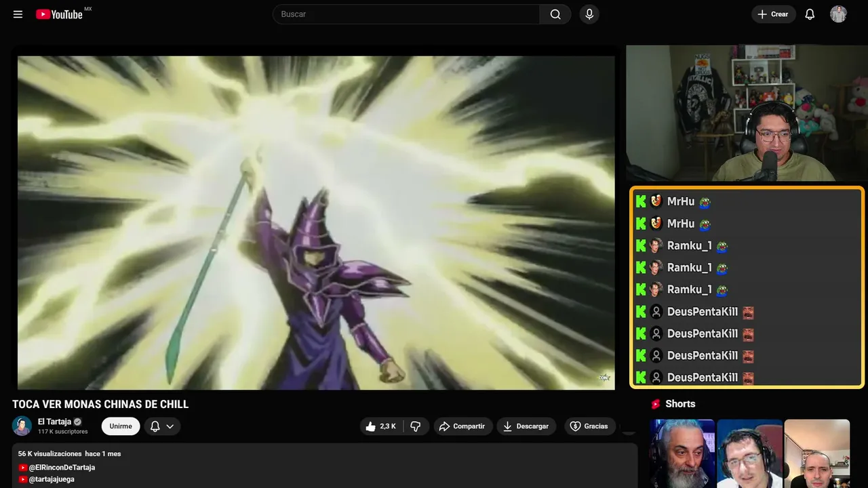
Task: Open the Crear menu
Action: pos(773,14)
